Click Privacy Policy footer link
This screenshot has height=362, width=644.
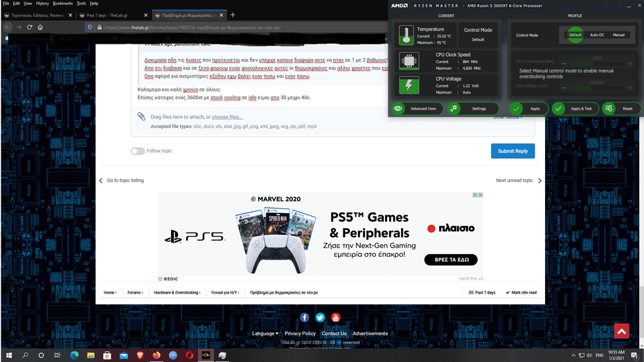click(300, 334)
